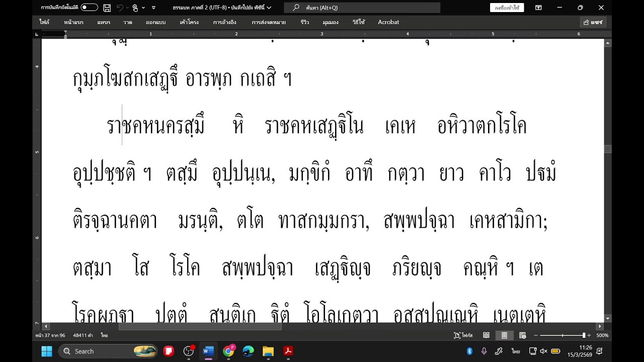Image resolution: width=644 pixels, height=362 pixels.
Task: Open Chrome from the taskbar
Action: 228,351
